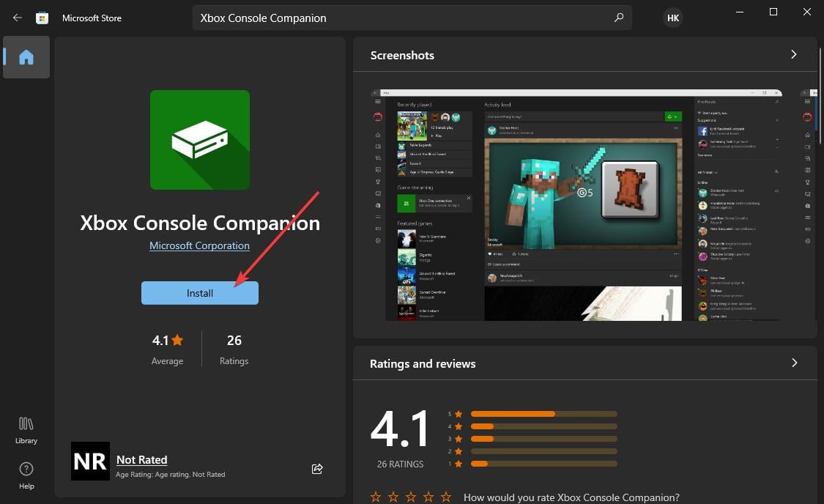This screenshot has width=824, height=504.
Task: Maximize the Microsoft Store window
Action: point(773,12)
